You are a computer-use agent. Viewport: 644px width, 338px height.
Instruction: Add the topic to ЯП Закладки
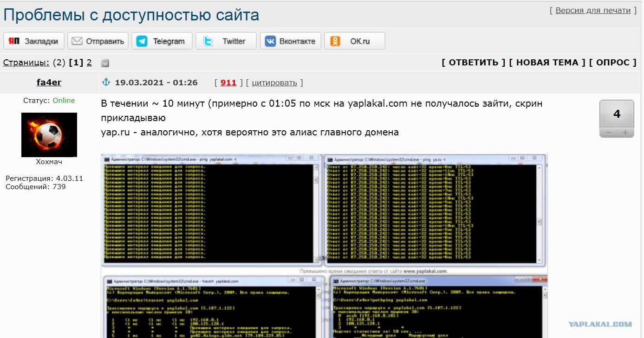pos(34,41)
